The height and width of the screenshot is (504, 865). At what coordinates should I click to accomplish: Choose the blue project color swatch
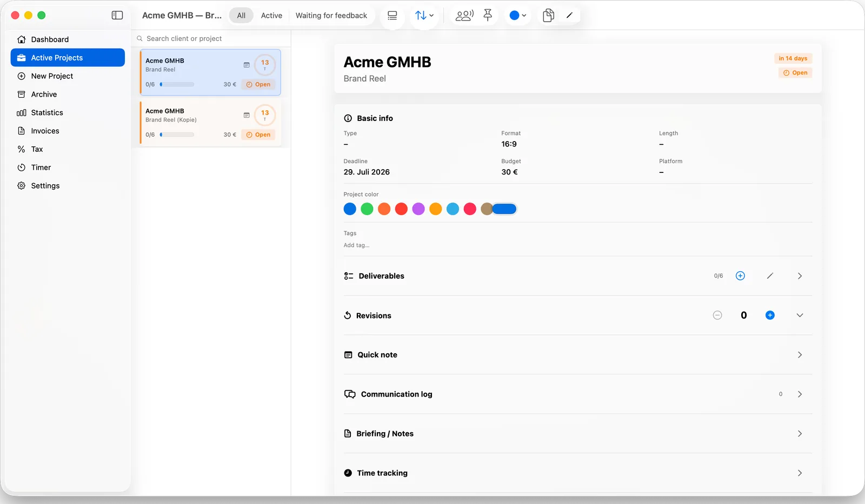point(350,209)
